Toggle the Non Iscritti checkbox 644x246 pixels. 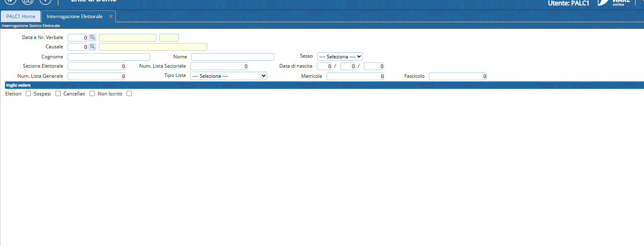pos(129,93)
